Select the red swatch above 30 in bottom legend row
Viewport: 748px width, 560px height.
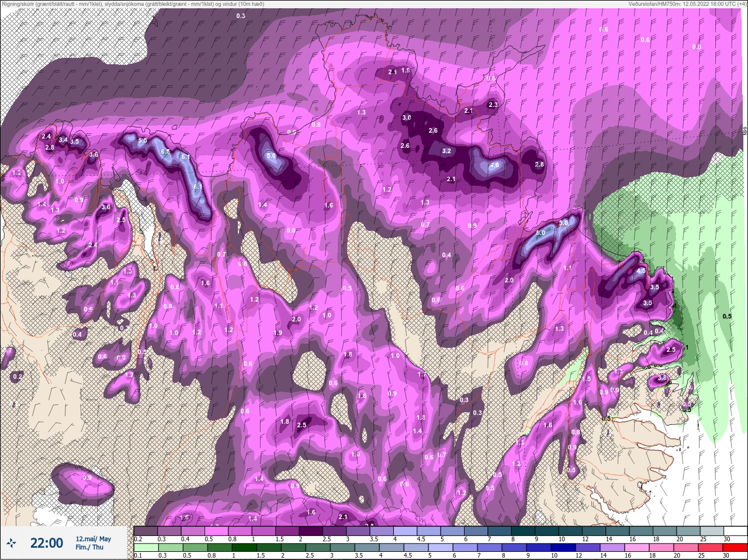point(735,548)
